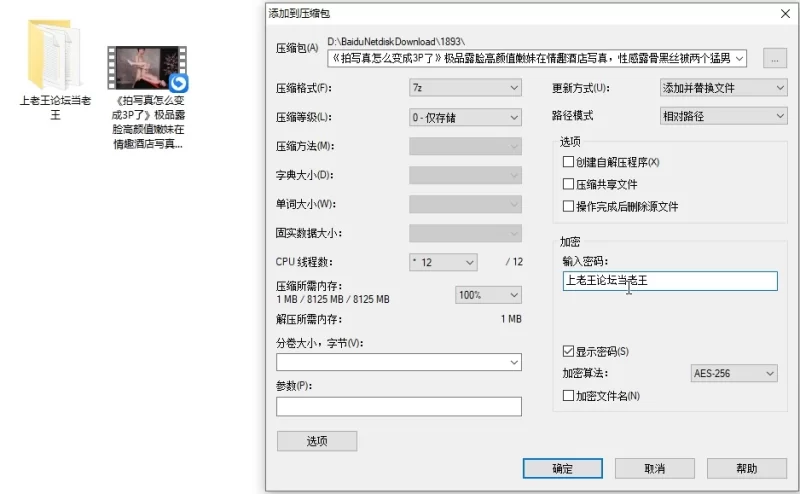The width and height of the screenshot is (800, 494).
Task: Enable the create self-extracting archive checkbox
Action: [568, 162]
